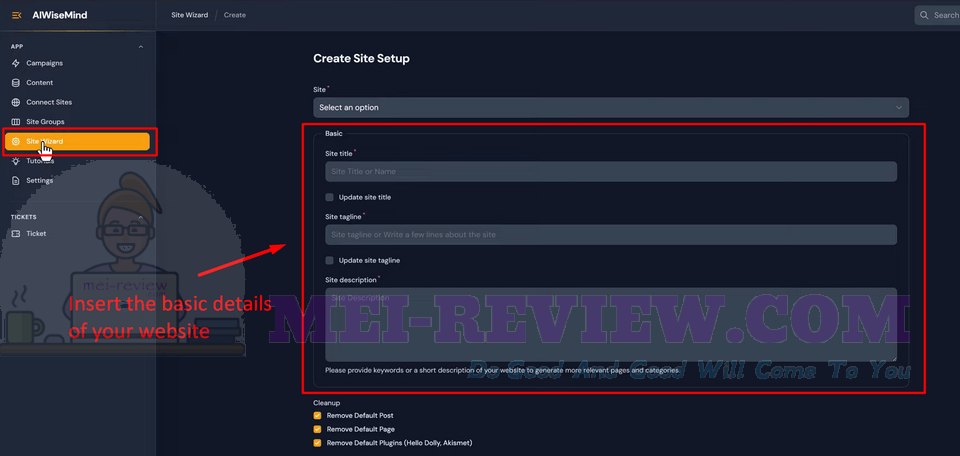Click the Site description text area
Image resolution: width=960 pixels, height=456 pixels.
[x=611, y=324]
